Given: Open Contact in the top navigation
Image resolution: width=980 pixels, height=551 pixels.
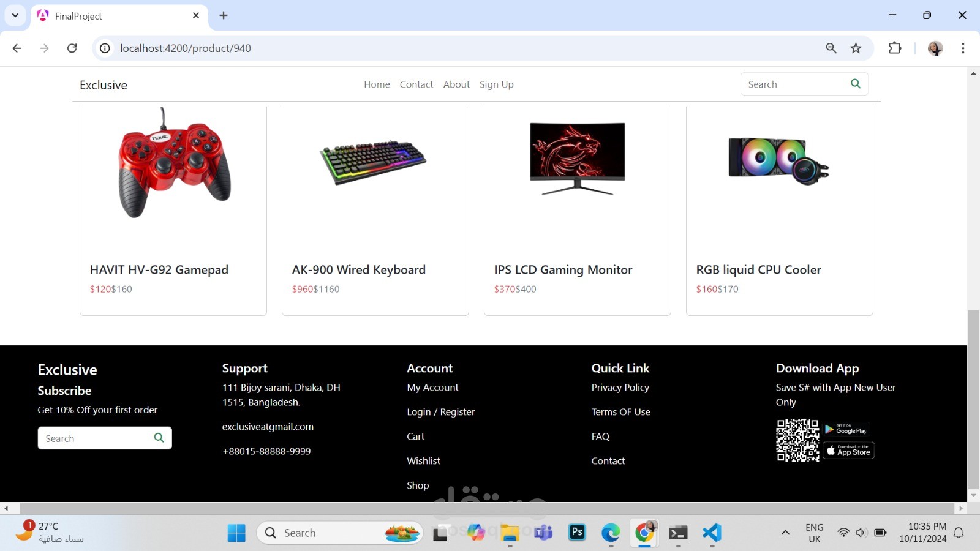Looking at the screenshot, I should click(x=417, y=84).
